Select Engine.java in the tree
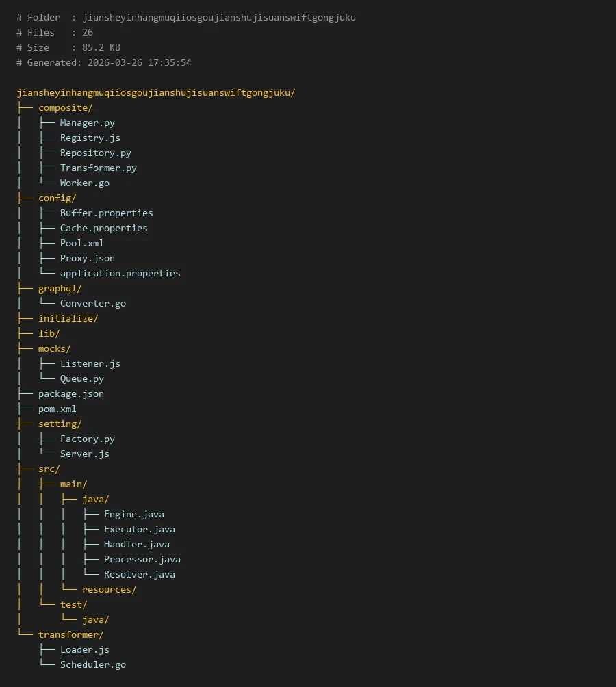Image resolution: width=616 pixels, height=687 pixels. click(133, 514)
